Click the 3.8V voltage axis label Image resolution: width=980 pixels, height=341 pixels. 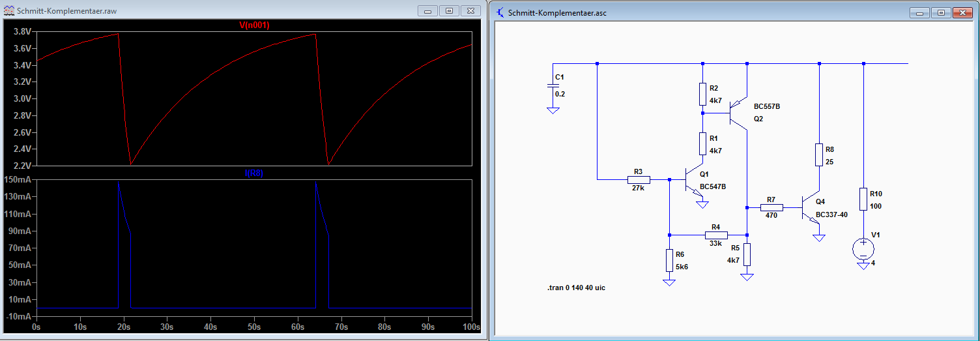pos(23,31)
